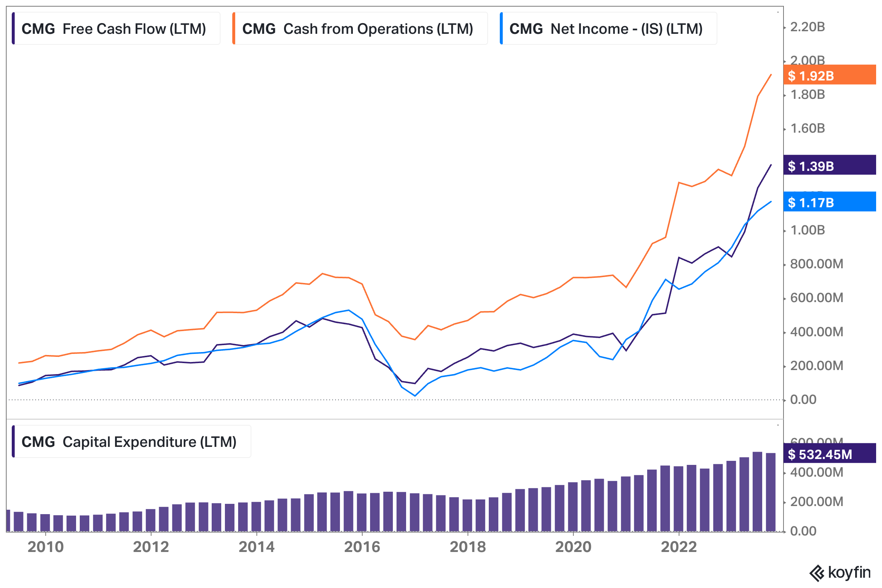The width and height of the screenshot is (882, 588).
Task: Click the 2022 label on the time axis
Action: pos(679,547)
